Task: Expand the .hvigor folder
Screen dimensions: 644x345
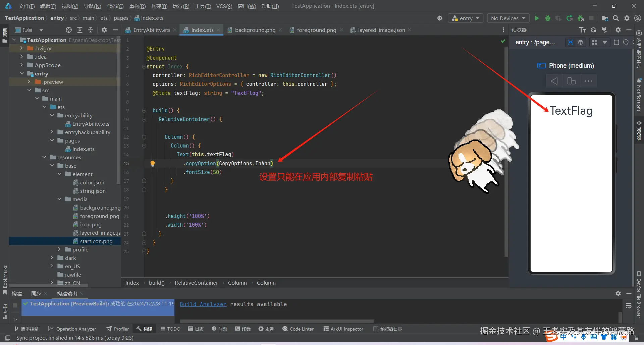Action: click(21, 48)
